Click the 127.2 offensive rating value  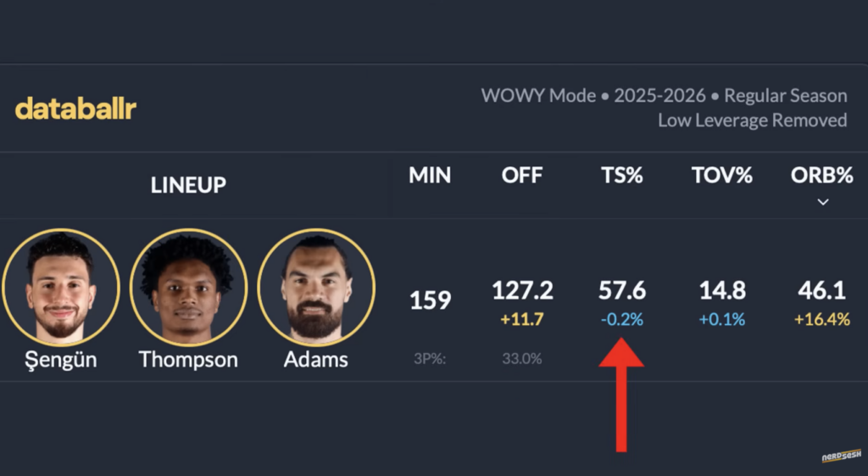(522, 291)
